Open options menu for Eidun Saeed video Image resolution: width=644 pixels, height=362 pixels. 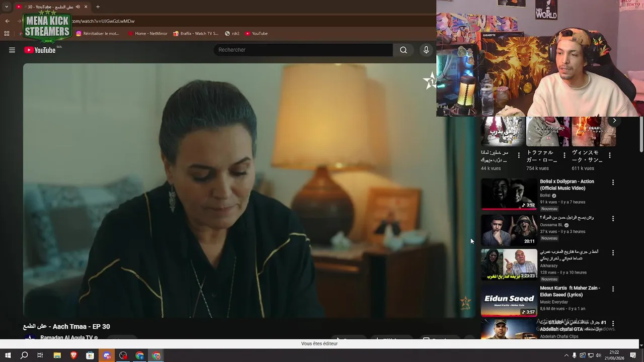click(x=613, y=289)
